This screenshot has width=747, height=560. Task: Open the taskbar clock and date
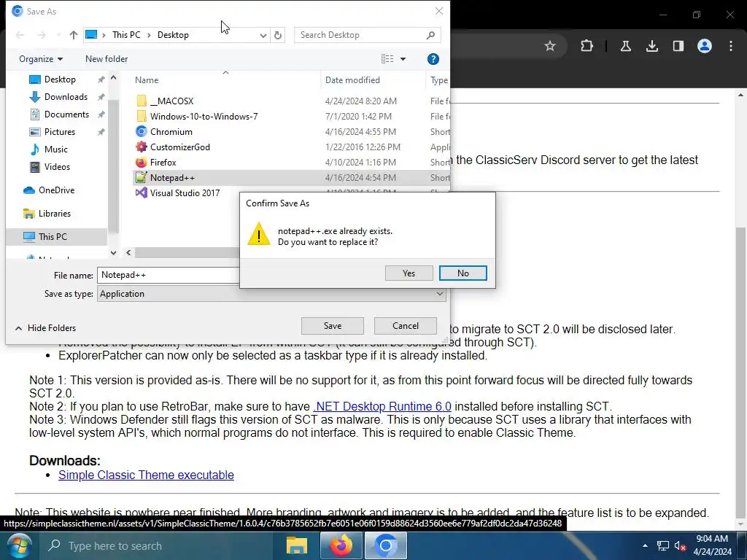tap(712, 545)
